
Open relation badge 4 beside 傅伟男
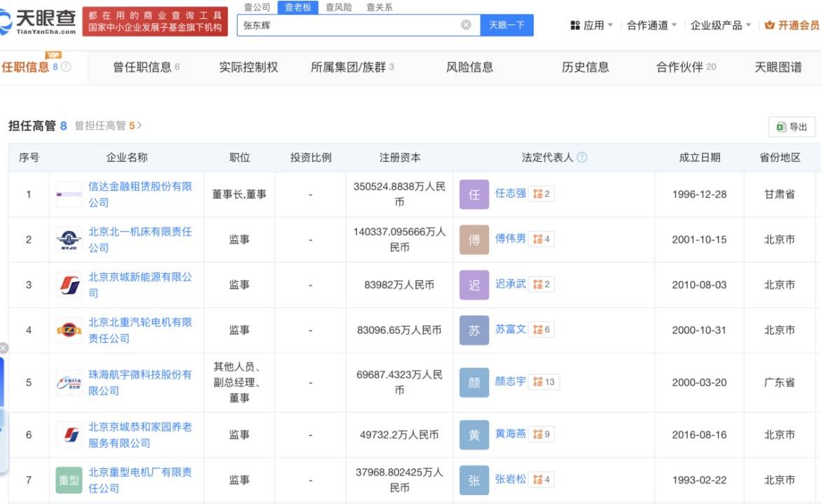(541, 239)
